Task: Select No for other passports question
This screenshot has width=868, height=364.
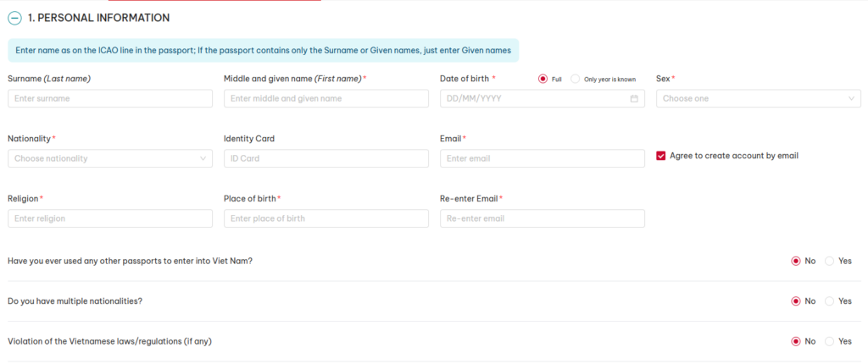Action: click(796, 261)
